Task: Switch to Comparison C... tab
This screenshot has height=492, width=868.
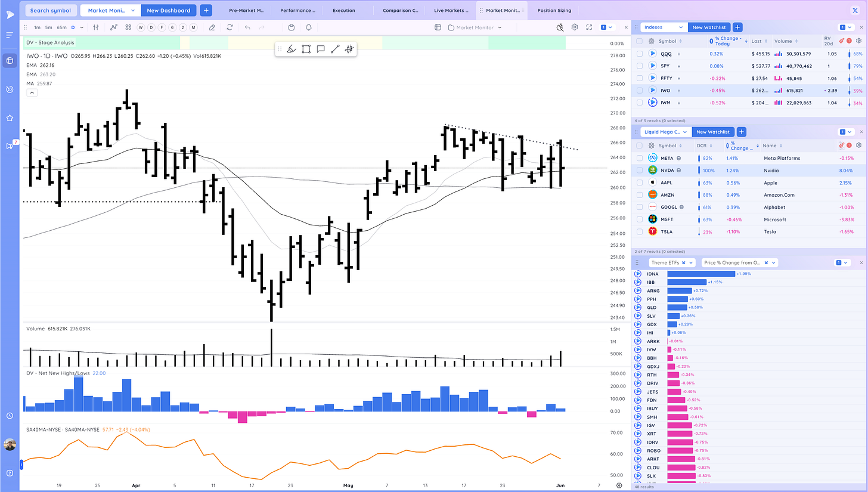Action: pos(401,10)
